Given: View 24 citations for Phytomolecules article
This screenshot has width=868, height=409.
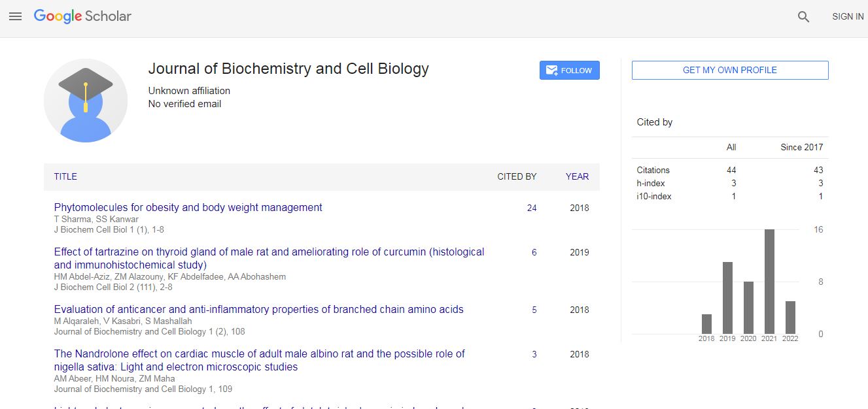Looking at the screenshot, I should point(532,208).
